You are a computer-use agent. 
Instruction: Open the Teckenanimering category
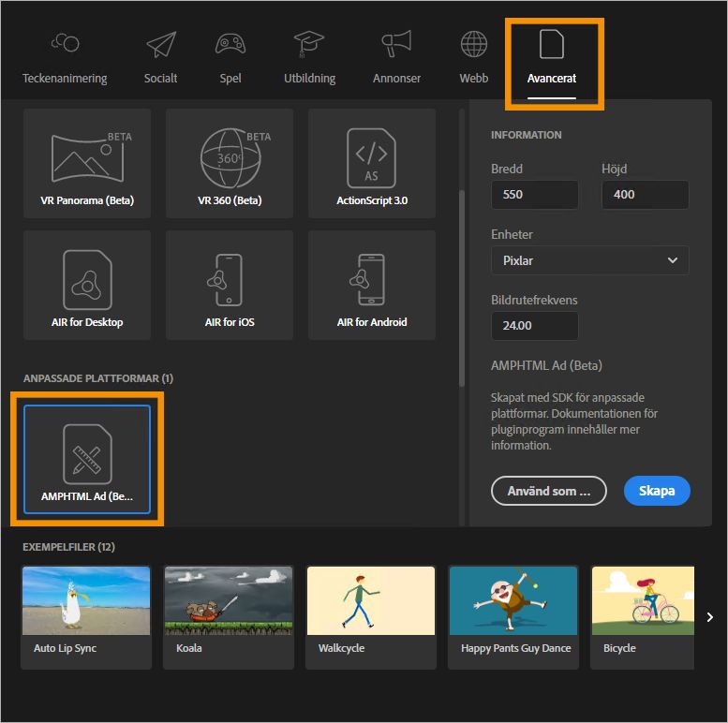[65, 58]
